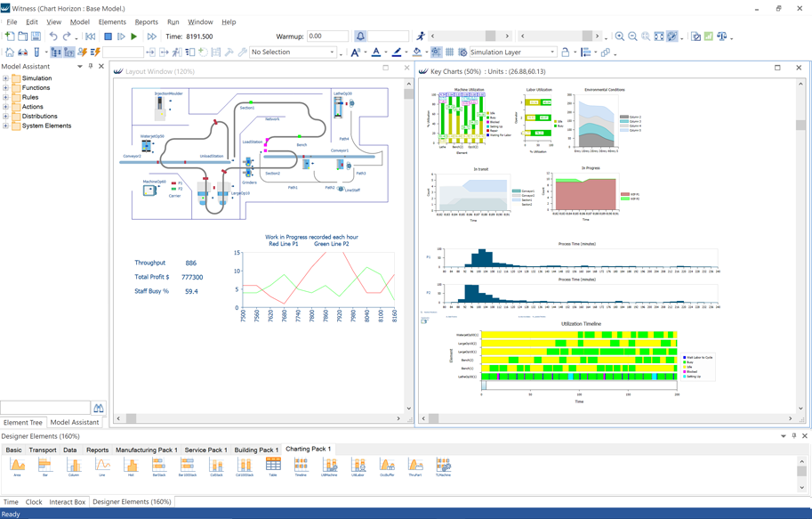Open the Elements menu

[x=112, y=21]
